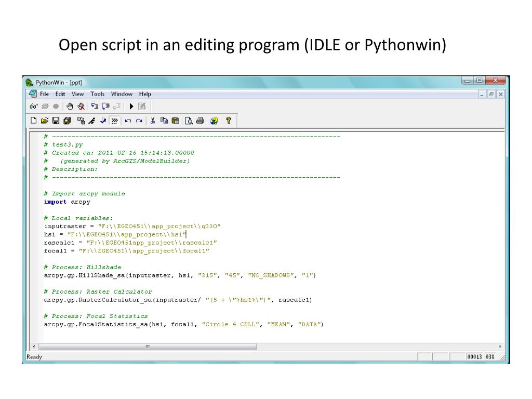
Task: Open Python help globe icon
Action: click(x=214, y=121)
